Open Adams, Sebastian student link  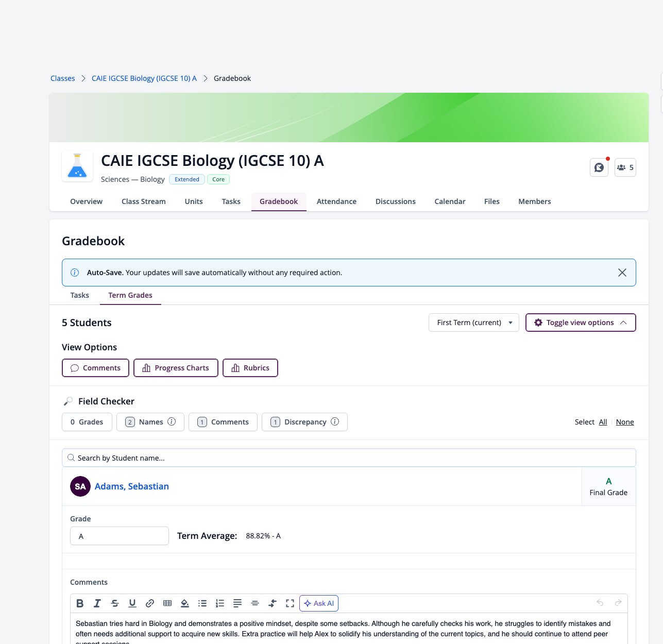[x=132, y=486]
